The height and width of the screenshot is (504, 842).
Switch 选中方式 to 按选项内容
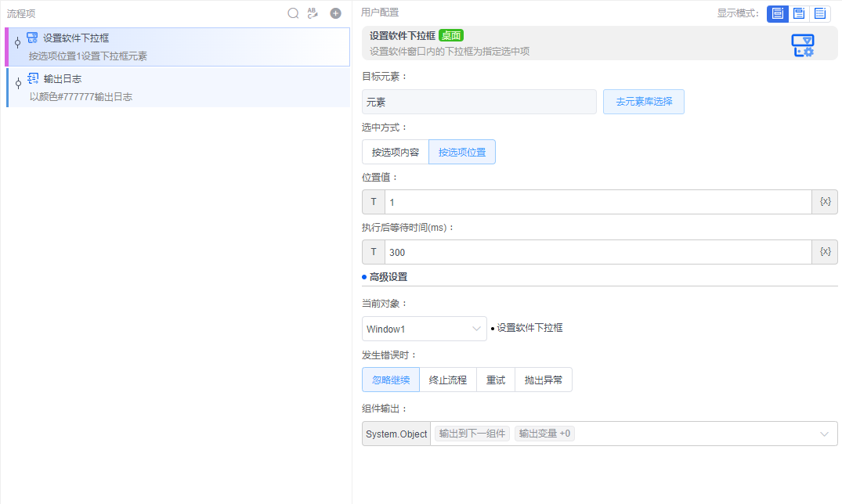pyautogui.click(x=395, y=151)
